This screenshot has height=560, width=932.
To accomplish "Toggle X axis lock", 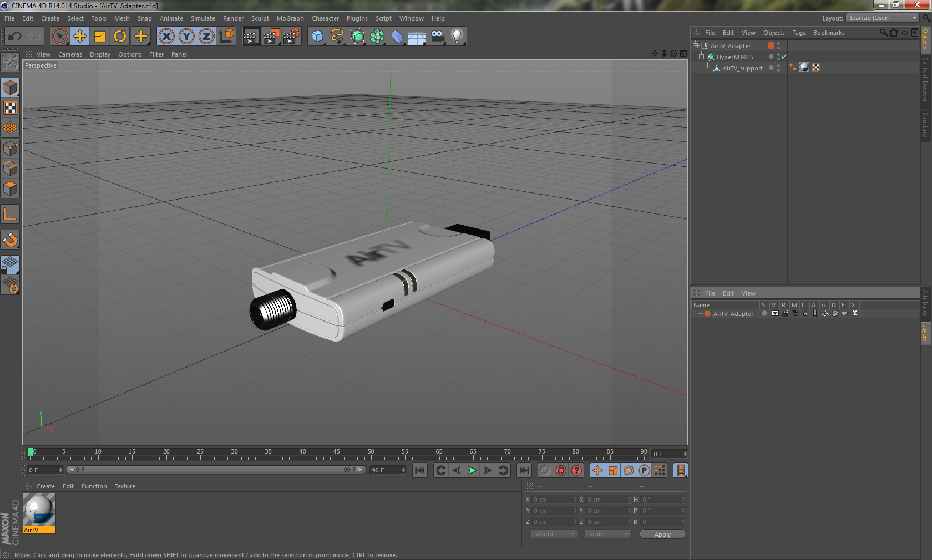I will [166, 37].
